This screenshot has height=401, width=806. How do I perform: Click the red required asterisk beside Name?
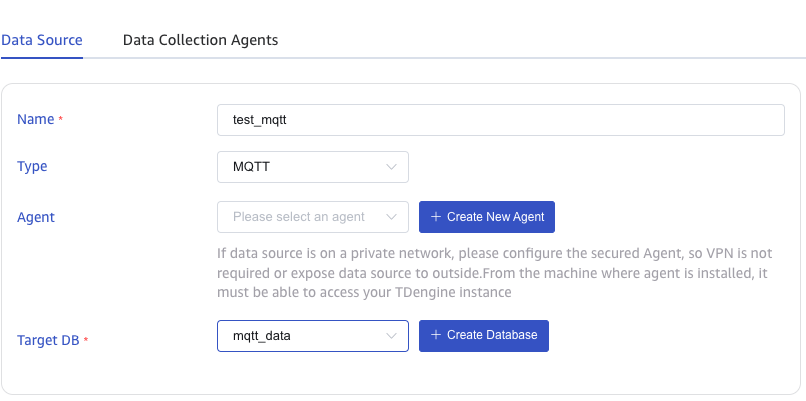[61, 120]
